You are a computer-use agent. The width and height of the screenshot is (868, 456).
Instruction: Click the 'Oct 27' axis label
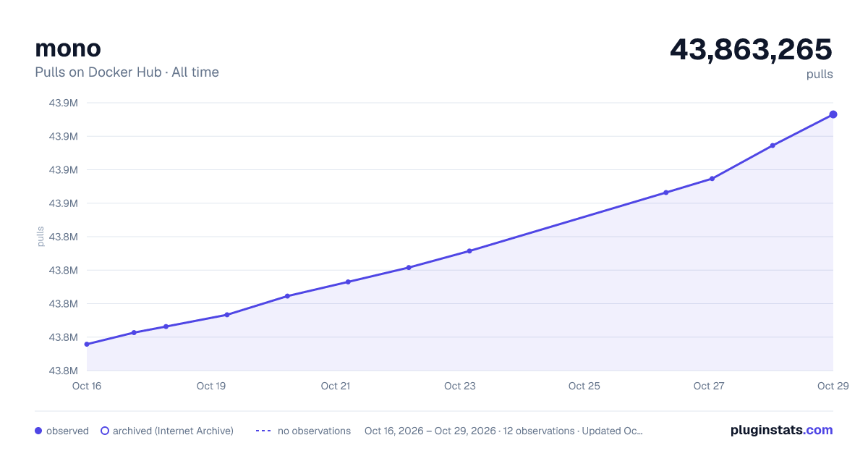(709, 386)
